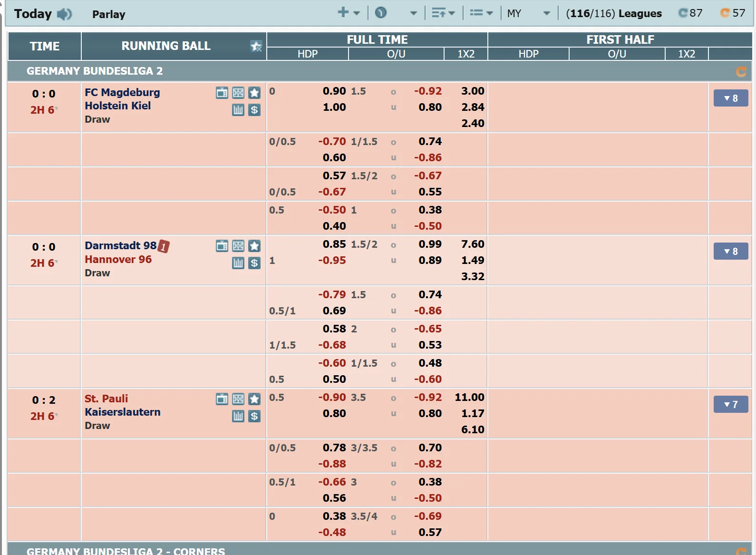Click the list view icon in the toolbar
Viewport: 756px width, 555px height.
(476, 13)
